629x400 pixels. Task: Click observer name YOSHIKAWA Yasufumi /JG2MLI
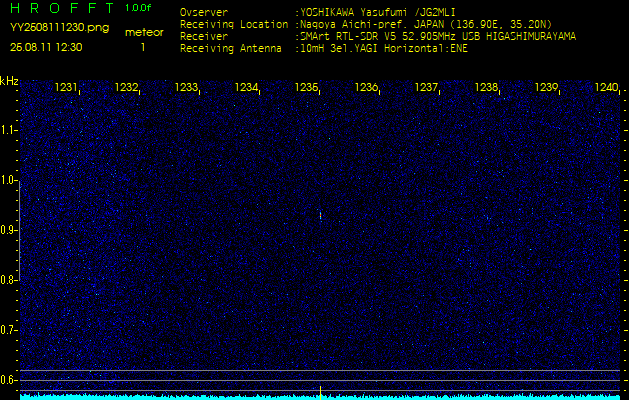(x=378, y=12)
